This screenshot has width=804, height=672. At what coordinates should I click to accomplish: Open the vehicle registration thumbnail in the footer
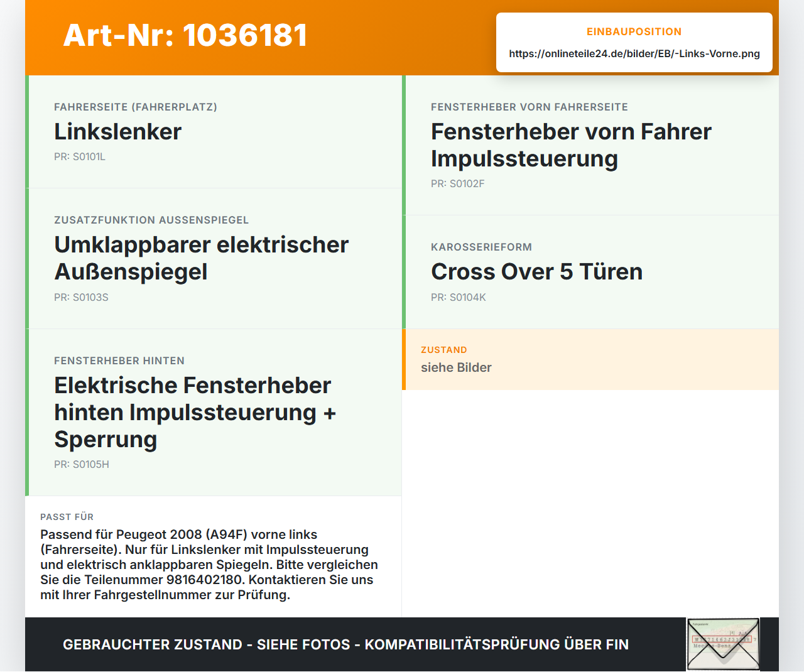coord(723,644)
